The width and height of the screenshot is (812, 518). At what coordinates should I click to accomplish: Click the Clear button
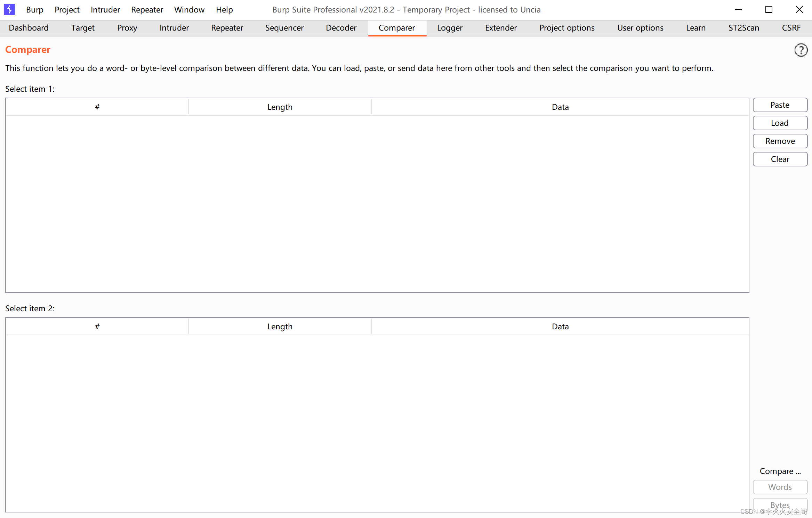[780, 159]
